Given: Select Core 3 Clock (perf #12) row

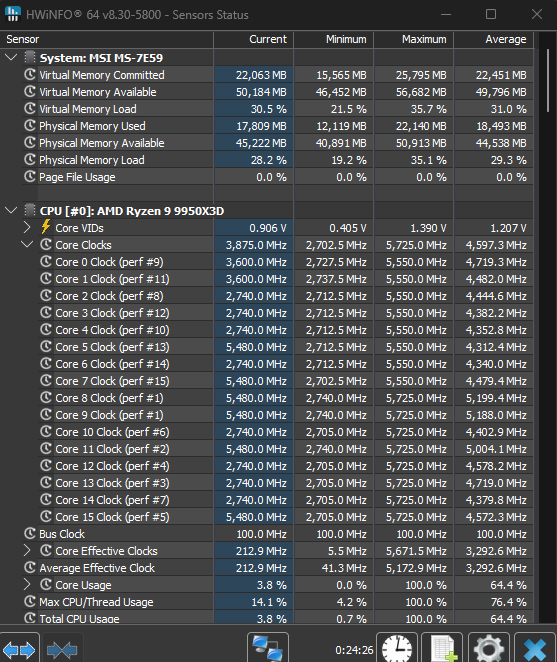Looking at the screenshot, I should tap(286, 313).
